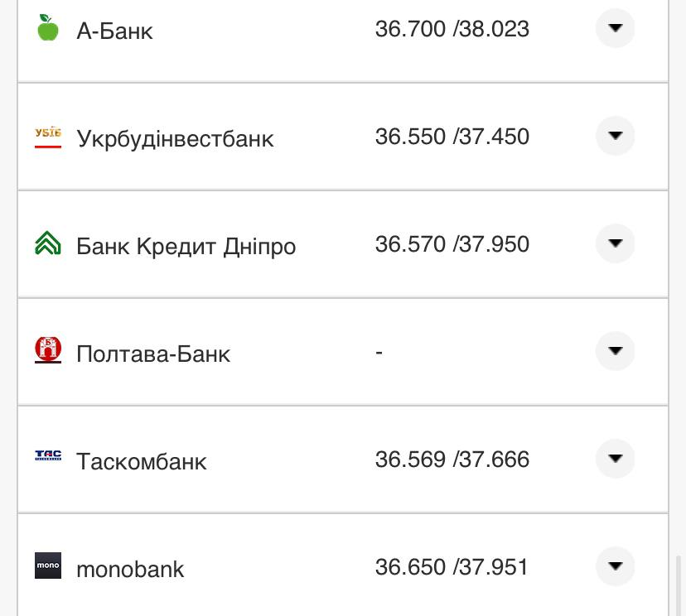
Task: Expand details for Укрбудінвестбанк
Action: (x=615, y=136)
